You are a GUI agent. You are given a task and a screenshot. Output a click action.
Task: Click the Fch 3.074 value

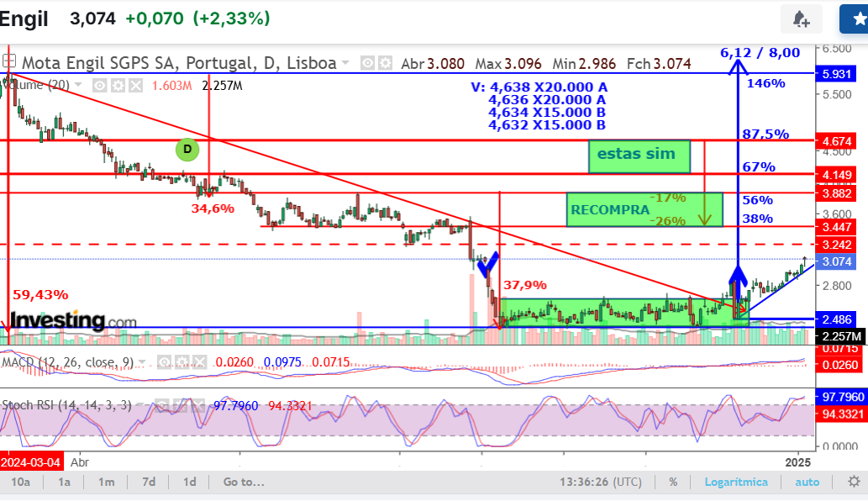[x=659, y=64]
